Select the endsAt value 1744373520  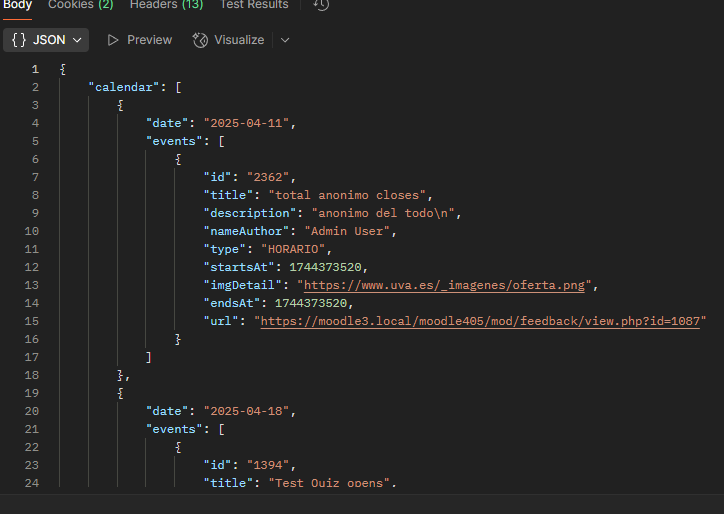(x=311, y=303)
